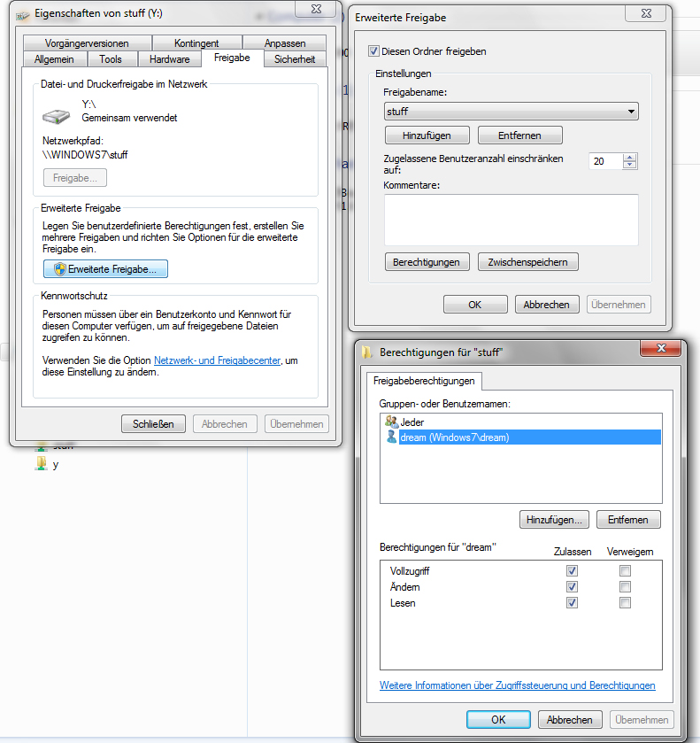Image resolution: width=700 pixels, height=743 pixels.
Task: Click the user count field showing 20
Action: (x=605, y=161)
